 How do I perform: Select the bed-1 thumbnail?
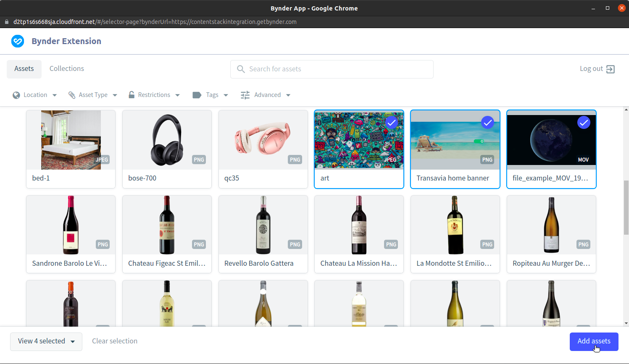[x=71, y=140]
